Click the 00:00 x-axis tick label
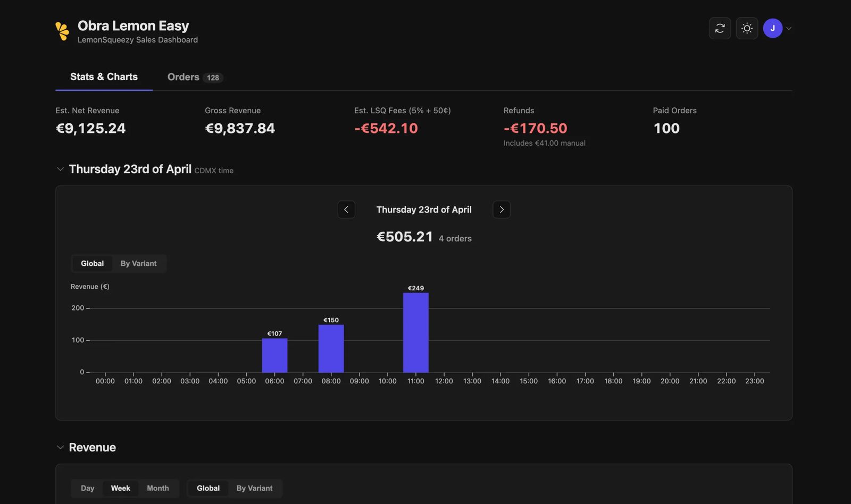This screenshot has width=851, height=504. click(x=105, y=381)
